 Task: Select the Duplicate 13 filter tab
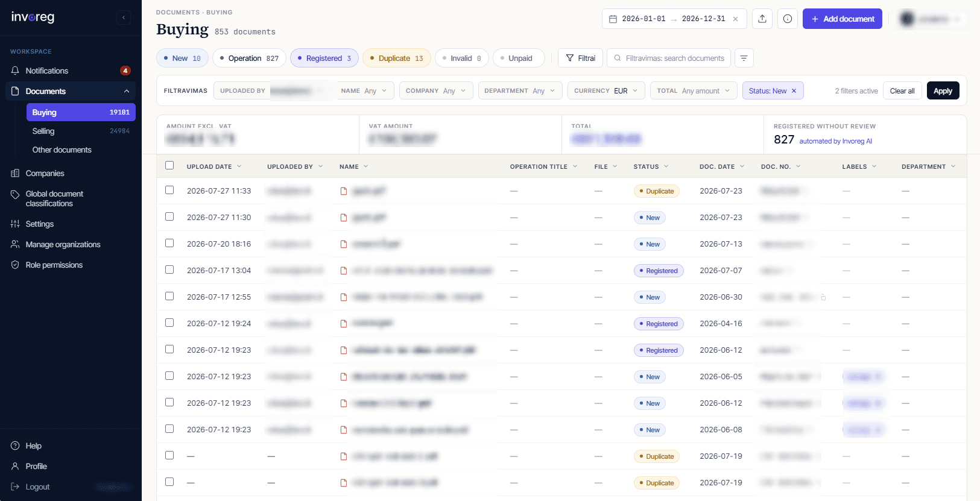click(x=397, y=58)
